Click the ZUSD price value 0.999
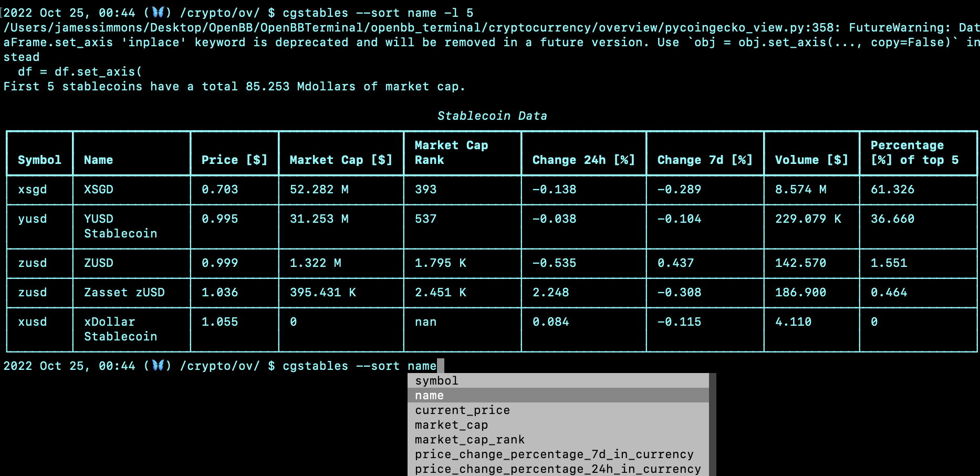The width and height of the screenshot is (980, 476). pyautogui.click(x=219, y=263)
